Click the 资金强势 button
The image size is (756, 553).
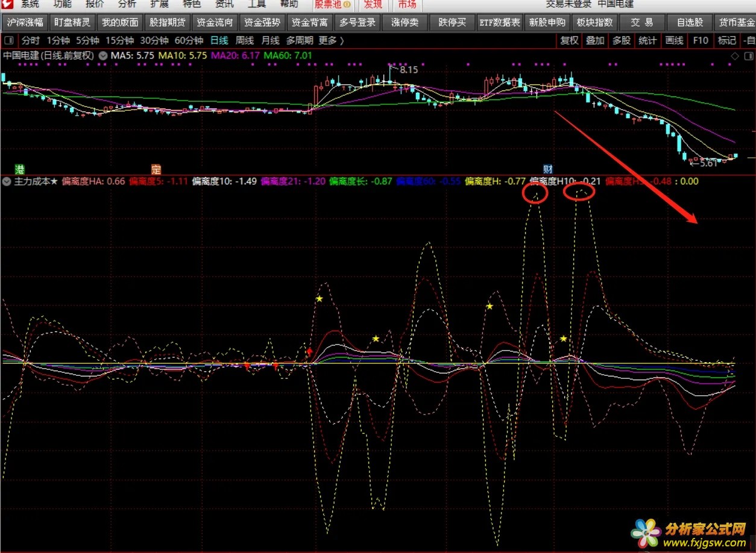(262, 23)
